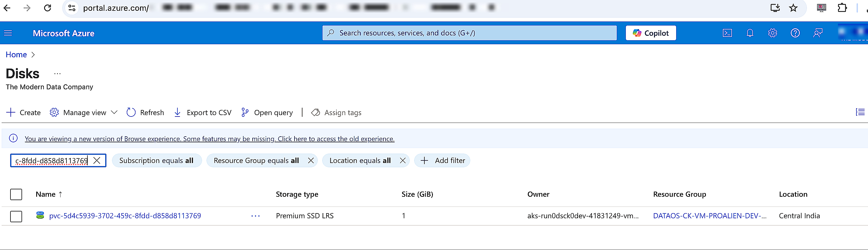The width and height of the screenshot is (868, 250).
Task: Reload the Azure portal page
Action: pyautogui.click(x=48, y=8)
